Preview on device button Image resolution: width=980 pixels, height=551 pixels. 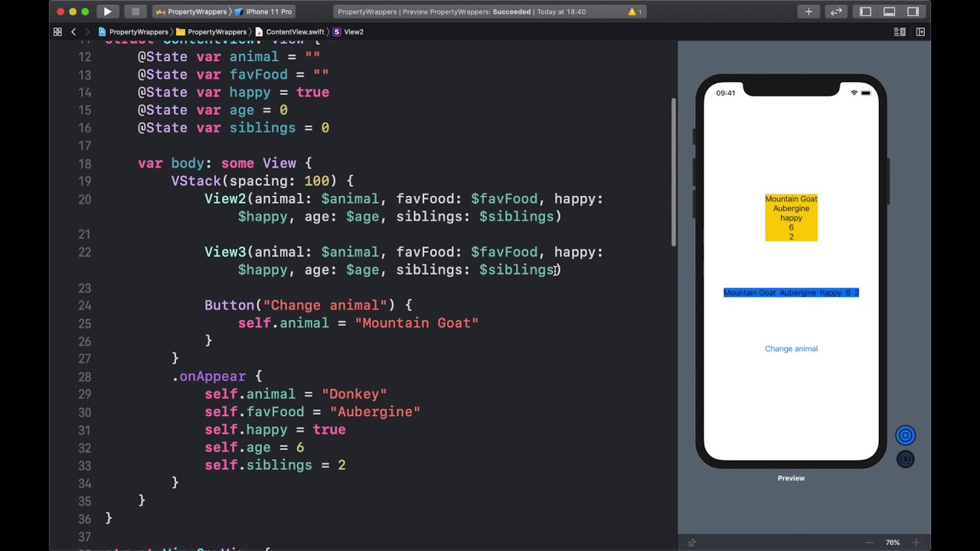click(905, 459)
